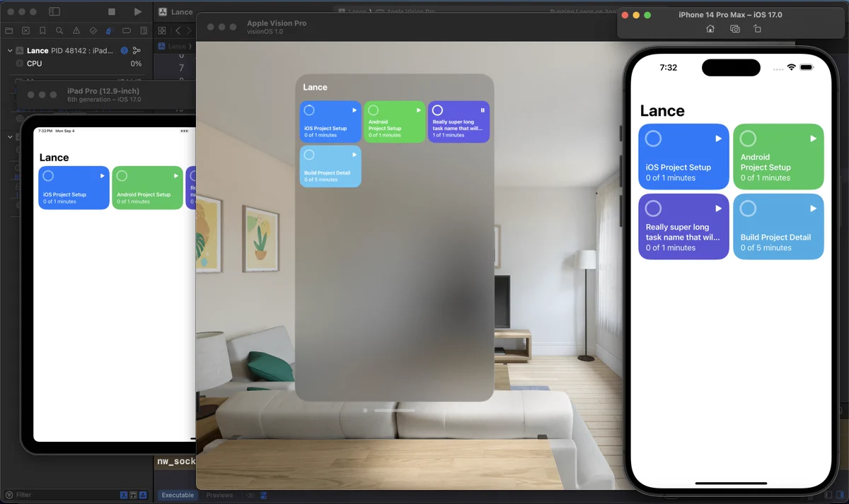849x504 pixels.
Task: Play iOS Project Setup on iPad simulator
Action: click(x=102, y=176)
